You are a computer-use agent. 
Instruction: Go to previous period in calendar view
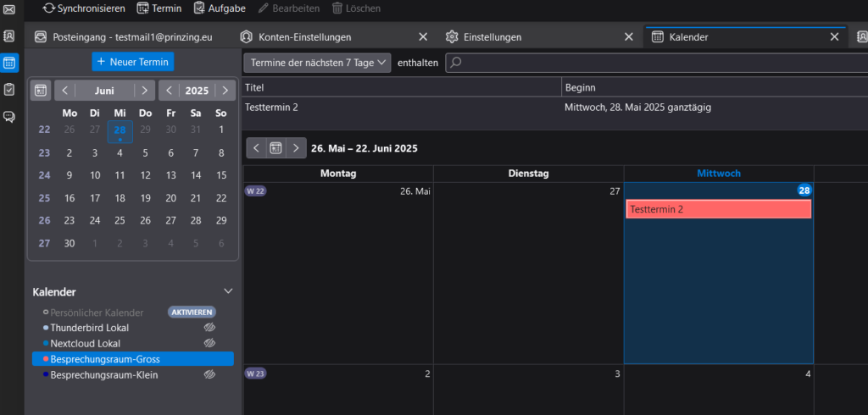coord(256,148)
